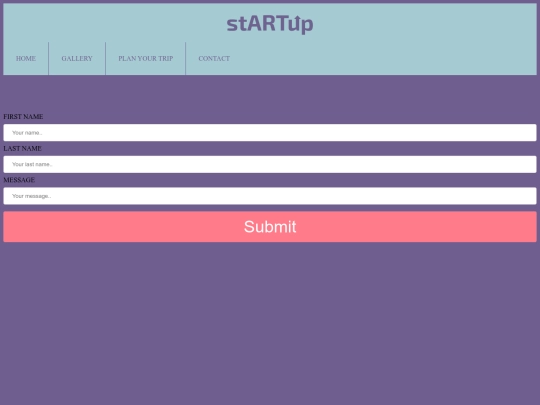Focus the 'Your name..' input field
The height and width of the screenshot is (405, 540).
[x=270, y=133]
